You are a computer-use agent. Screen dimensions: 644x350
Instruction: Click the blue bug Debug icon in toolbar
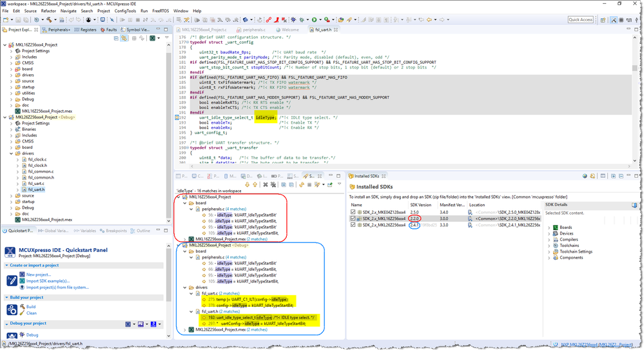click(293, 20)
